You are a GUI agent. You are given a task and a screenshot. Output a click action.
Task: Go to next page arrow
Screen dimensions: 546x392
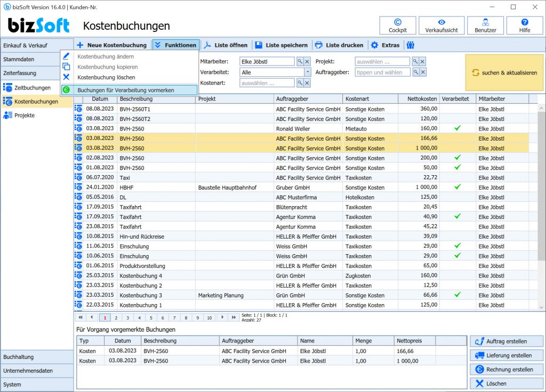tap(222, 317)
